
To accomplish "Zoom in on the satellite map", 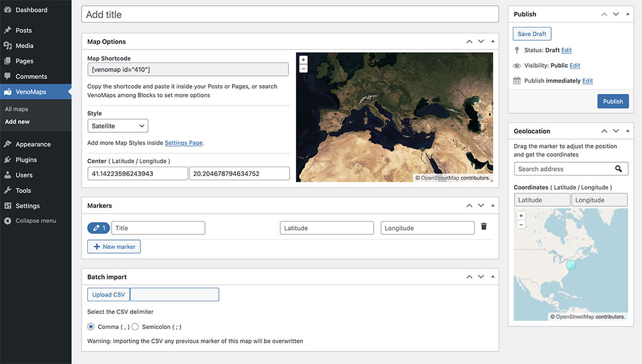I will tap(303, 60).
